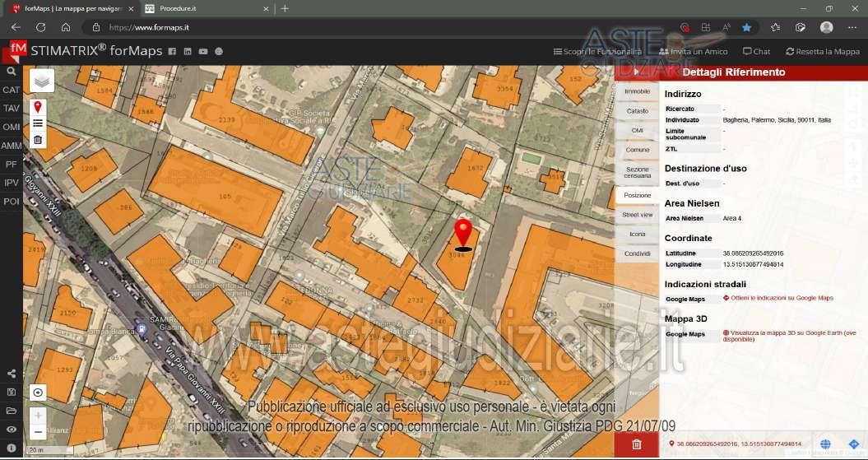Open the search magnifier in sidebar

pyautogui.click(x=12, y=72)
